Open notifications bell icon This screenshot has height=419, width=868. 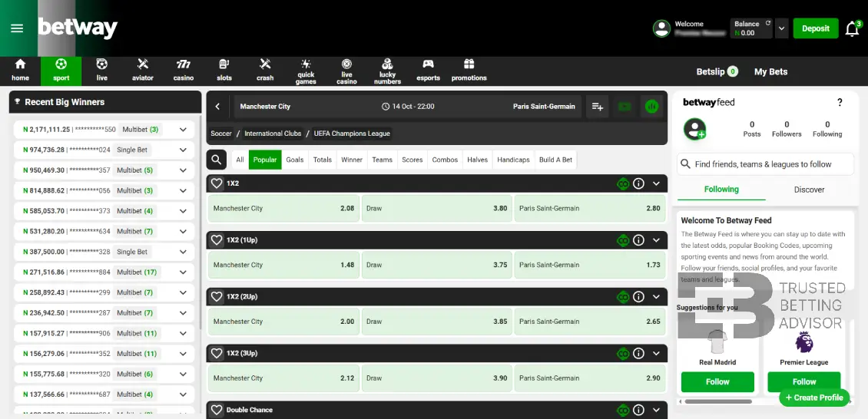tap(853, 28)
